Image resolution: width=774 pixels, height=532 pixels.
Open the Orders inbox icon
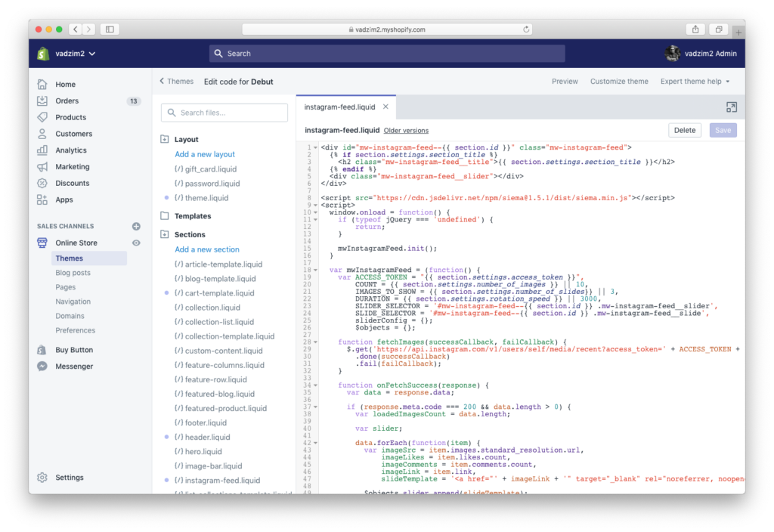42,101
